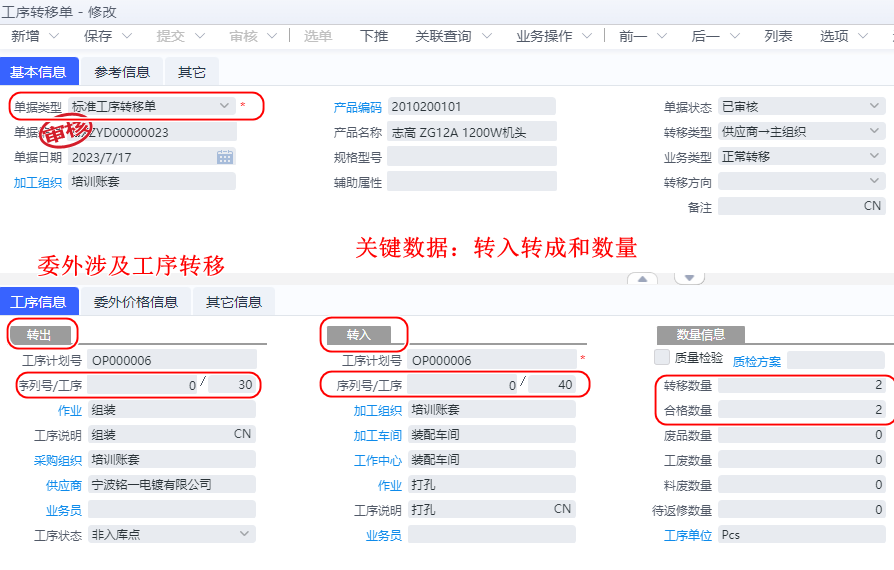
Task: Open the 其它信息 tab
Action: [x=234, y=302]
